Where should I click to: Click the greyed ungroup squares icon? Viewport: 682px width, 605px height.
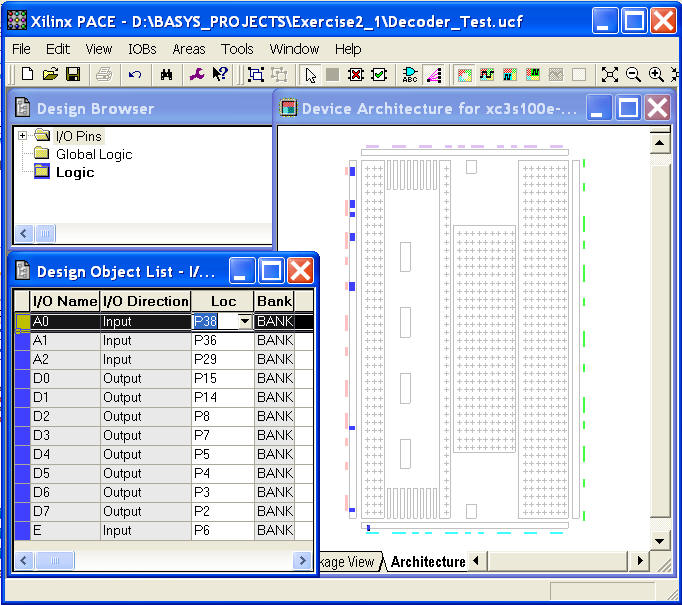coord(279,74)
